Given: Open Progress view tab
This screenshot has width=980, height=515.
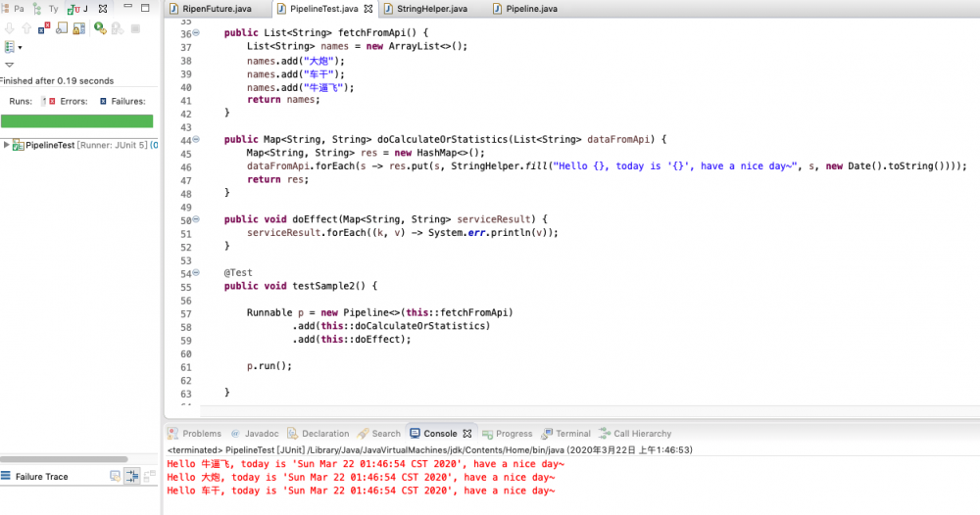Looking at the screenshot, I should coord(507,433).
